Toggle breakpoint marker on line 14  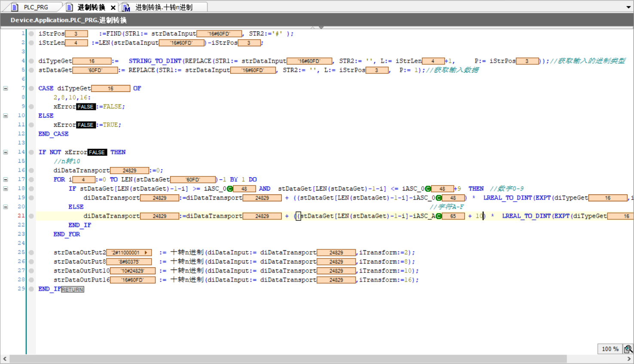31,152
